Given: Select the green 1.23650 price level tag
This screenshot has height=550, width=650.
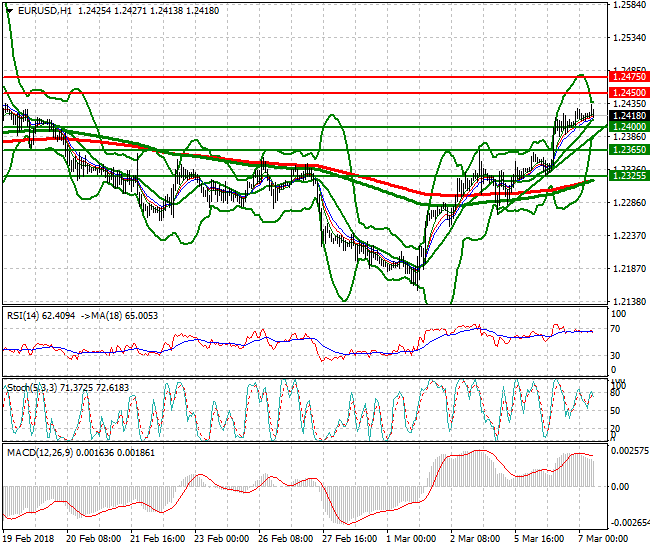Looking at the screenshot, I should (627, 149).
